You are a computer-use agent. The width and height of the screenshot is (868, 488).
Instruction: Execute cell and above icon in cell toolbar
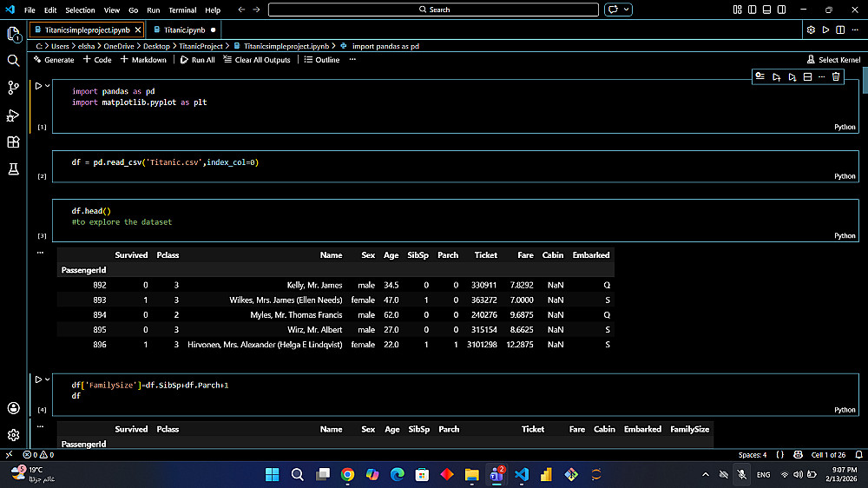coord(776,77)
